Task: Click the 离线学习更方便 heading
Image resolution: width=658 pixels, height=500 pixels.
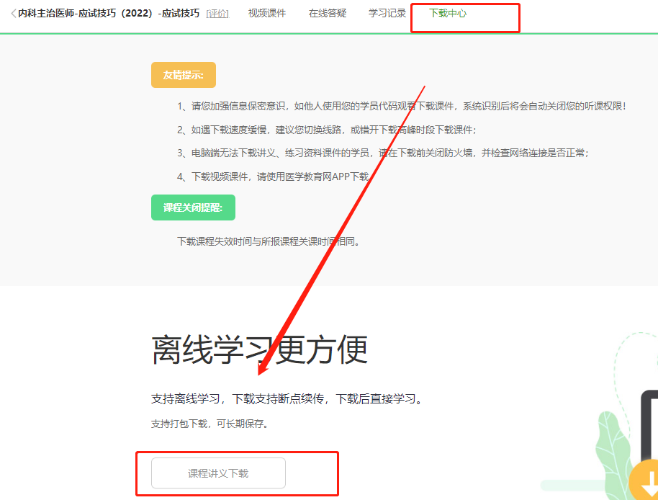Action: pos(259,350)
